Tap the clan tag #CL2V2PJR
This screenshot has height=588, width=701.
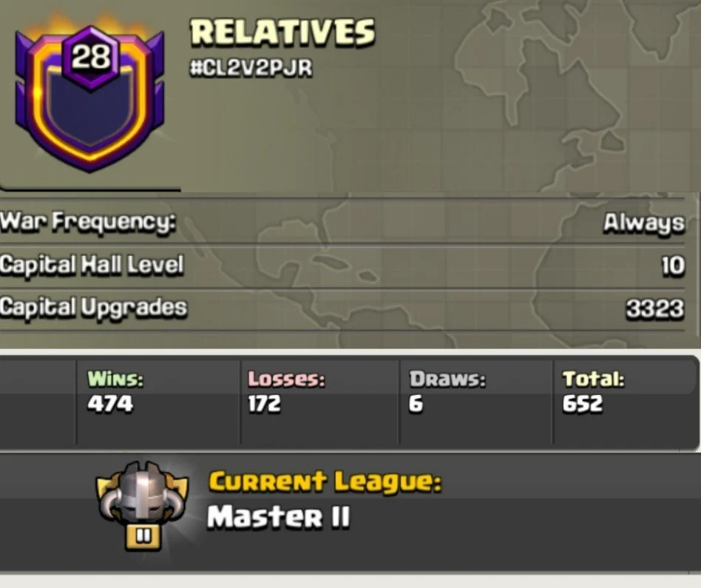tap(251, 68)
